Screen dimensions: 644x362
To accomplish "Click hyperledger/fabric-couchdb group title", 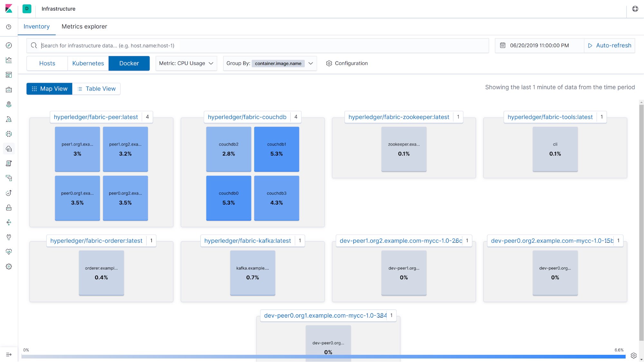I will pos(247,117).
